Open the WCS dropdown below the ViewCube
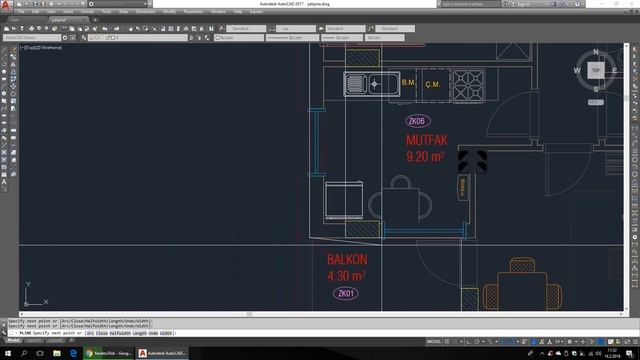640x360 pixels. (x=596, y=102)
